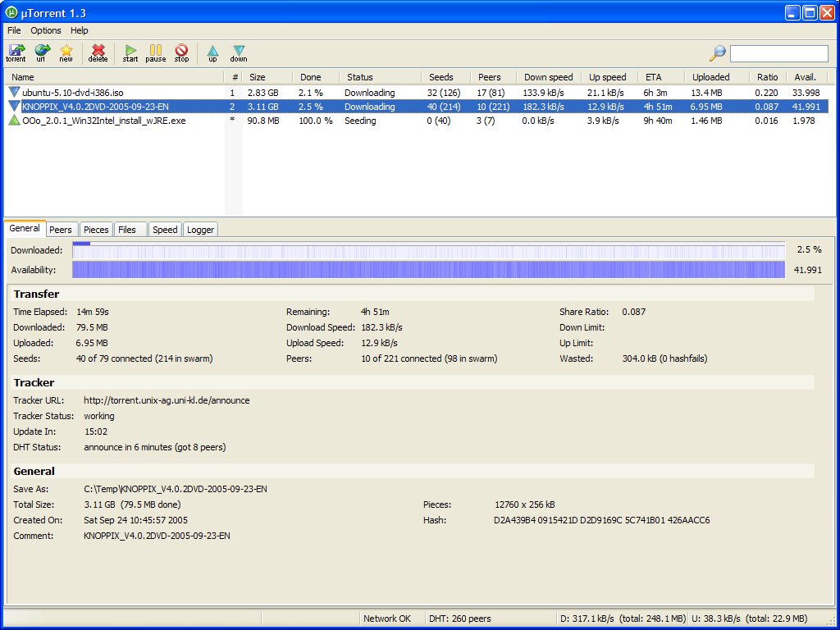Click the Create new torrent star icon
This screenshot has height=630, width=840.
[x=66, y=52]
